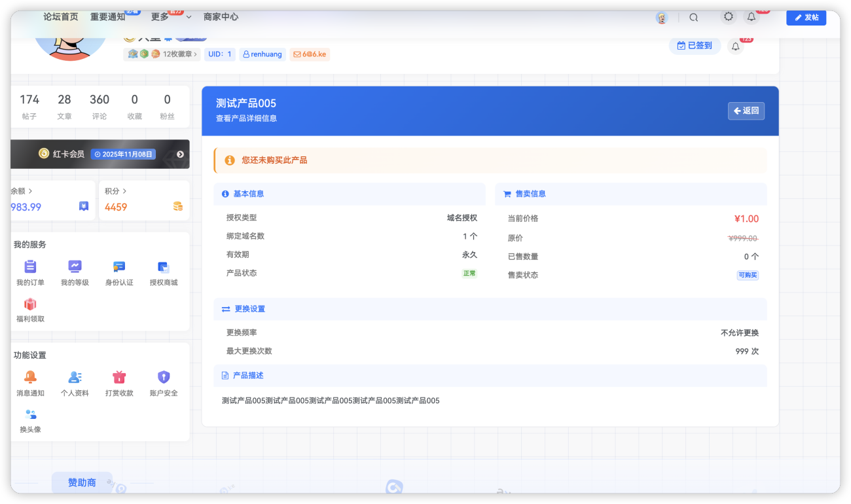The image size is (851, 504).
Task: Select the 我的等级 service icon
Action: [x=75, y=272]
